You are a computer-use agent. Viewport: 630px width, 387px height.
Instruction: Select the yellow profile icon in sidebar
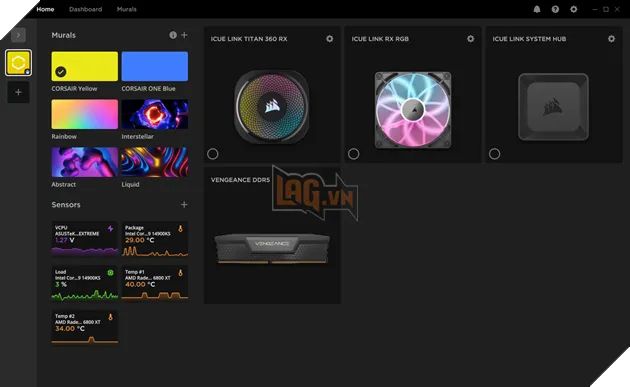[18, 63]
